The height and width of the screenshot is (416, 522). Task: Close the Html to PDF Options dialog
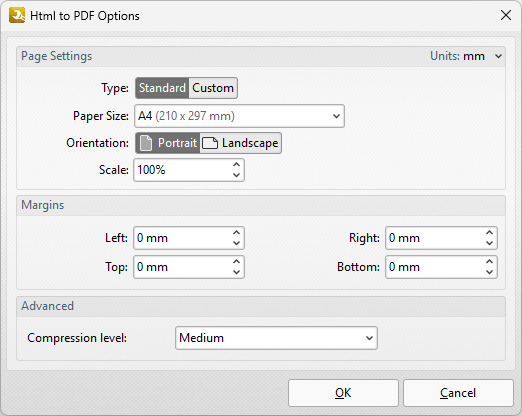point(506,15)
